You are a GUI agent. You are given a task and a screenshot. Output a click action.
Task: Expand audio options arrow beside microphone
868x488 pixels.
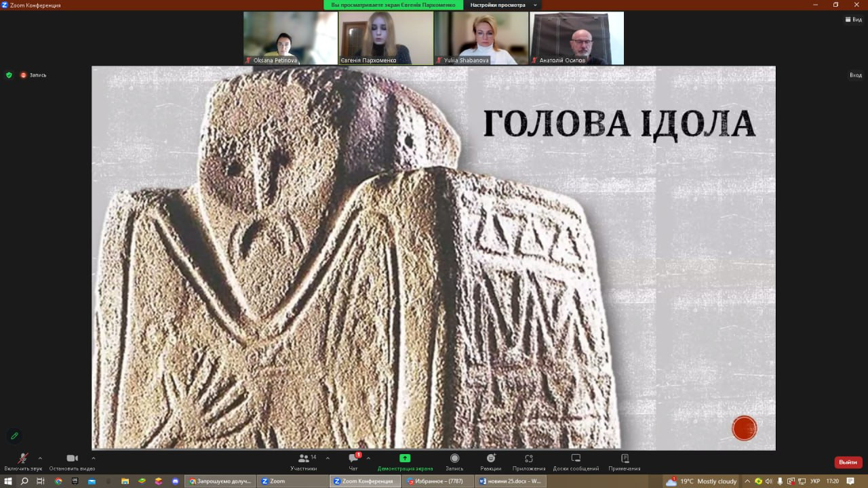pos(40,458)
